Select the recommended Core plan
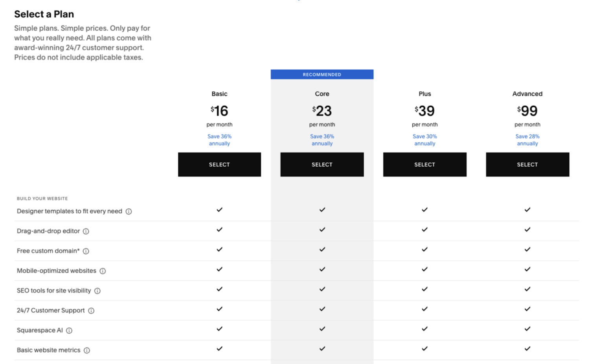Viewport: 595px width, 364px height. tap(322, 164)
